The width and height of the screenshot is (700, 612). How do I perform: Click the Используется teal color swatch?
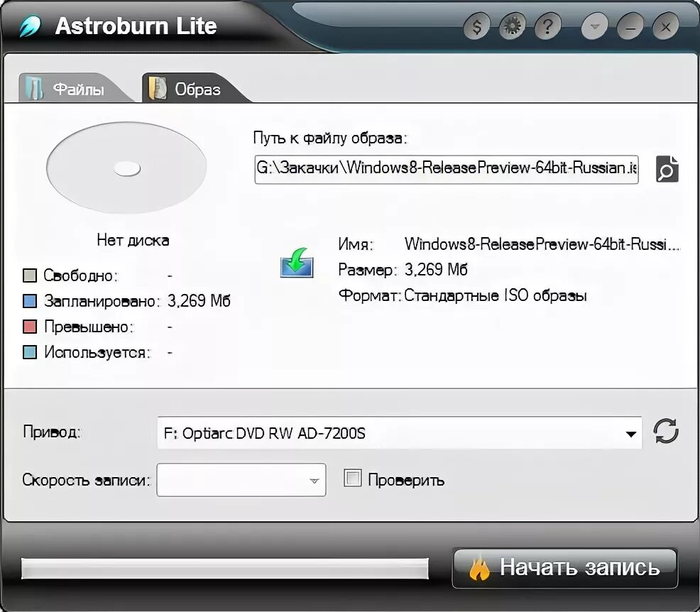pos(30,352)
